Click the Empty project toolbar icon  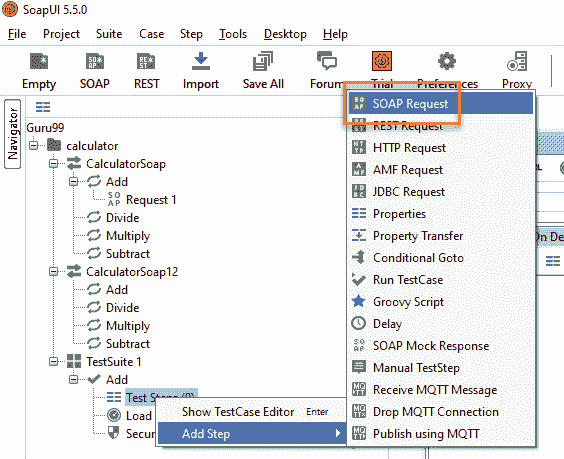39,62
